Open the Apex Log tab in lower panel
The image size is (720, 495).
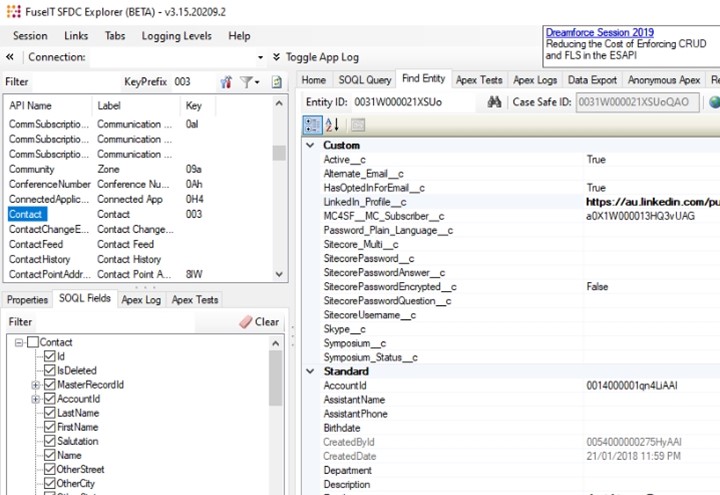point(141,300)
